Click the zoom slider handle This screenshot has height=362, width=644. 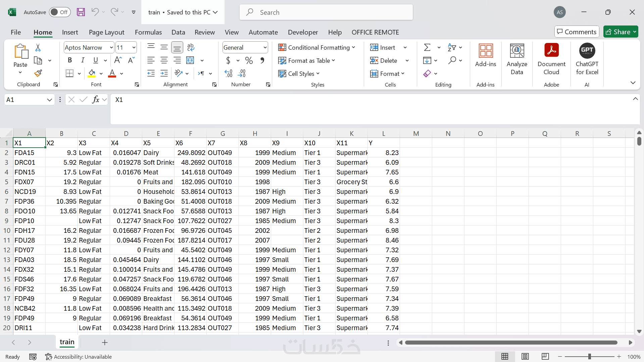(x=589, y=356)
